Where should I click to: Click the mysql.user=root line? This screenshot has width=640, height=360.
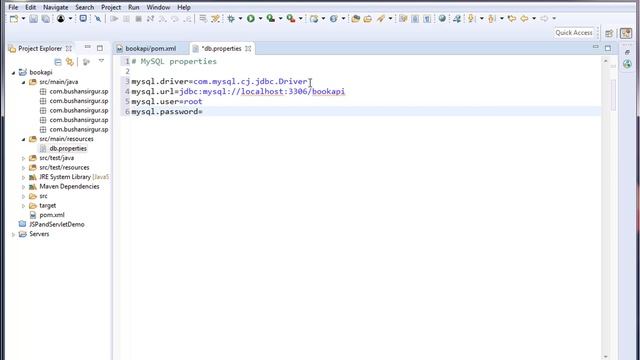pos(167,102)
